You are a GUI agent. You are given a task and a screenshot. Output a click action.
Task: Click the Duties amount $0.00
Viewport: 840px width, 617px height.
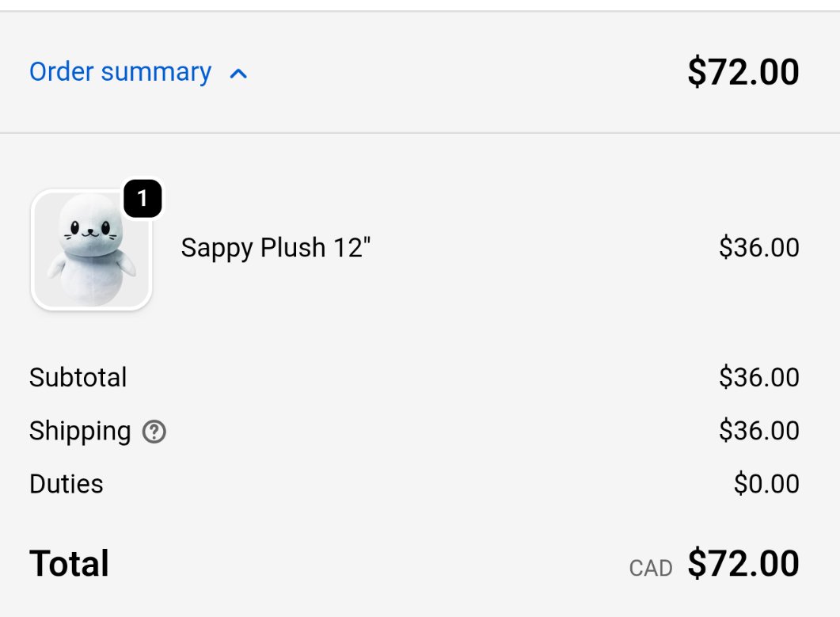click(766, 484)
